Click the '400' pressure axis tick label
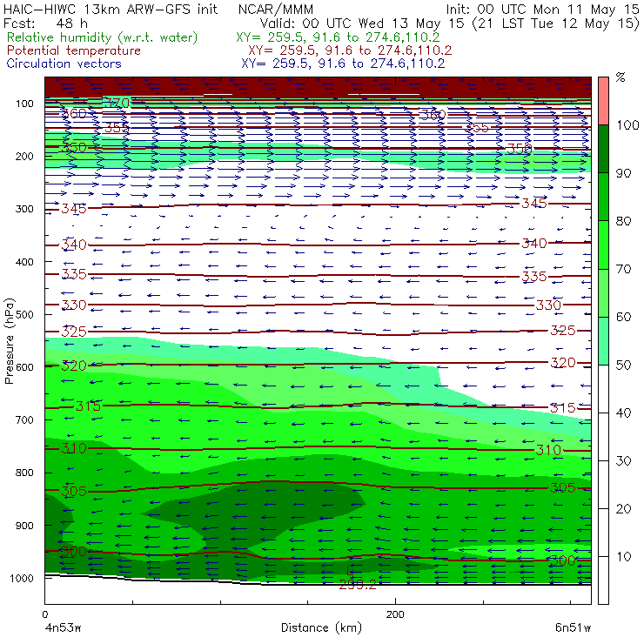Image resolution: width=644 pixels, height=644 pixels. (x=24, y=262)
